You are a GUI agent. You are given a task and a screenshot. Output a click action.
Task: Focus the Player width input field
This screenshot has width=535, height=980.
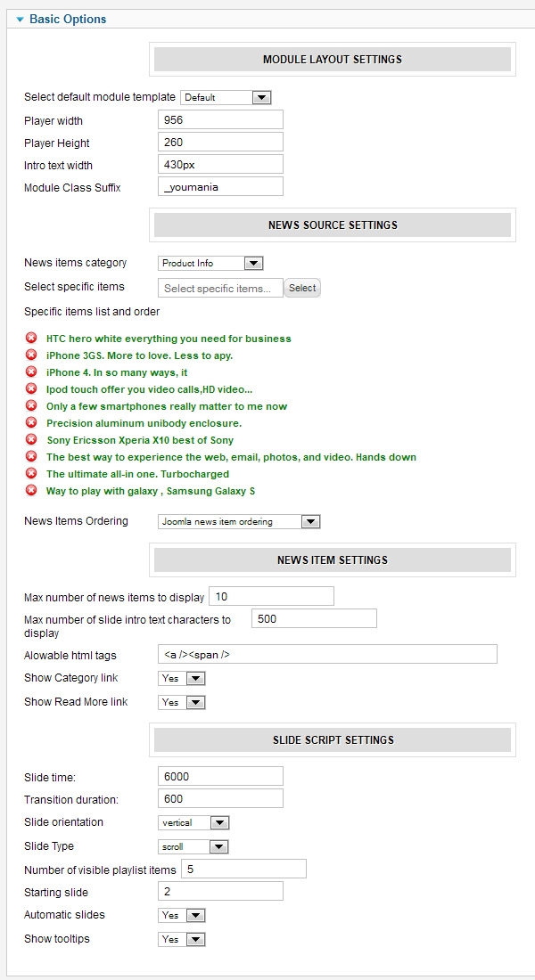click(220, 120)
